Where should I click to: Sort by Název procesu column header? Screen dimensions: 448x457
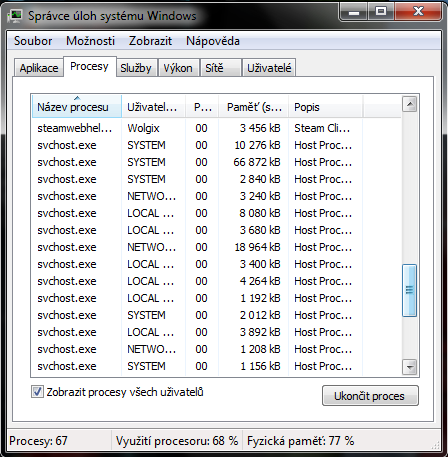77,107
